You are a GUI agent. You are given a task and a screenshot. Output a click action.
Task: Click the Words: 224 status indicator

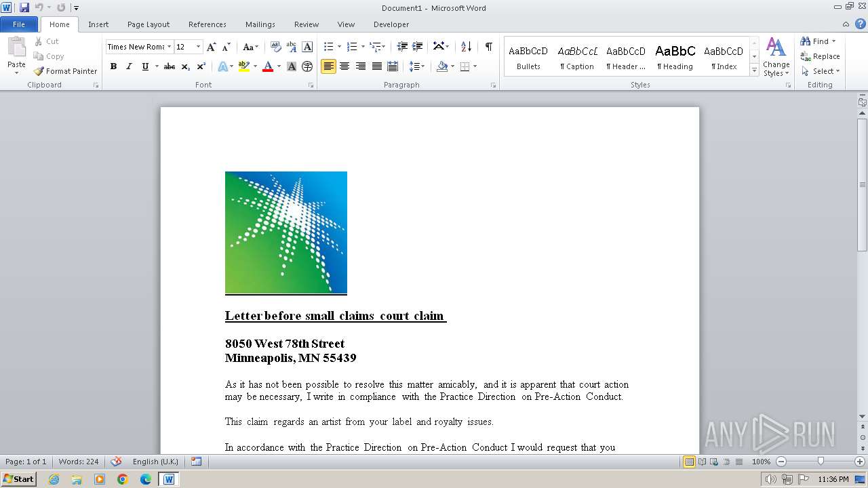(79, 462)
